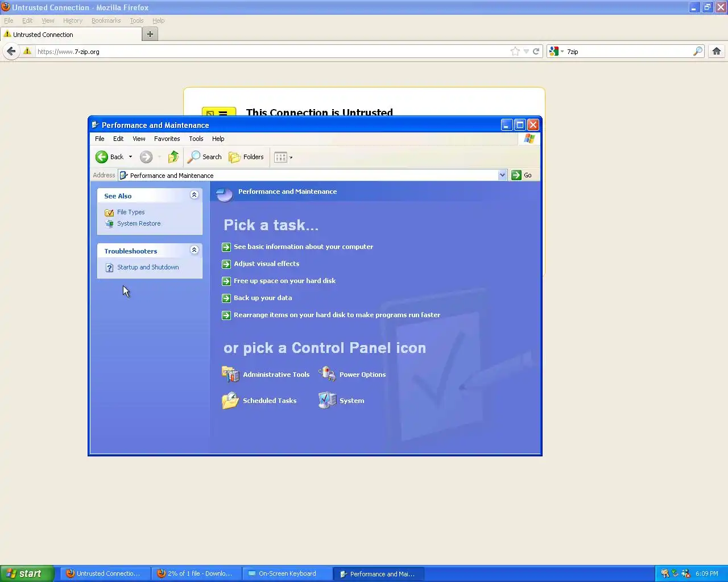Open new tab in Firefox
Image resolution: width=728 pixels, height=582 pixels.
click(150, 34)
